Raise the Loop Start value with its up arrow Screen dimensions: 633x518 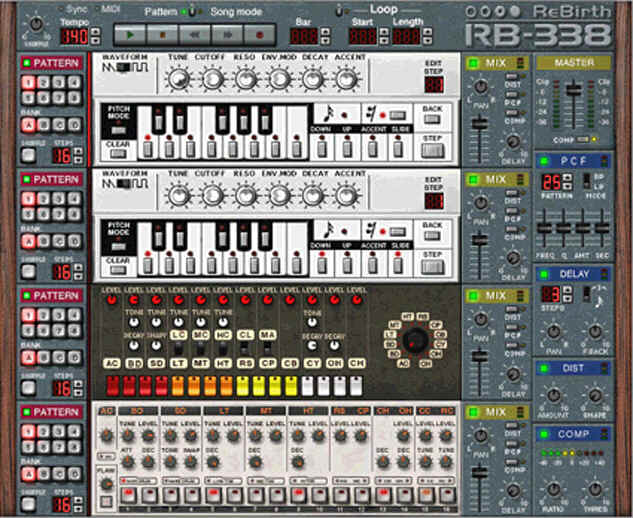pyautogui.click(x=384, y=31)
